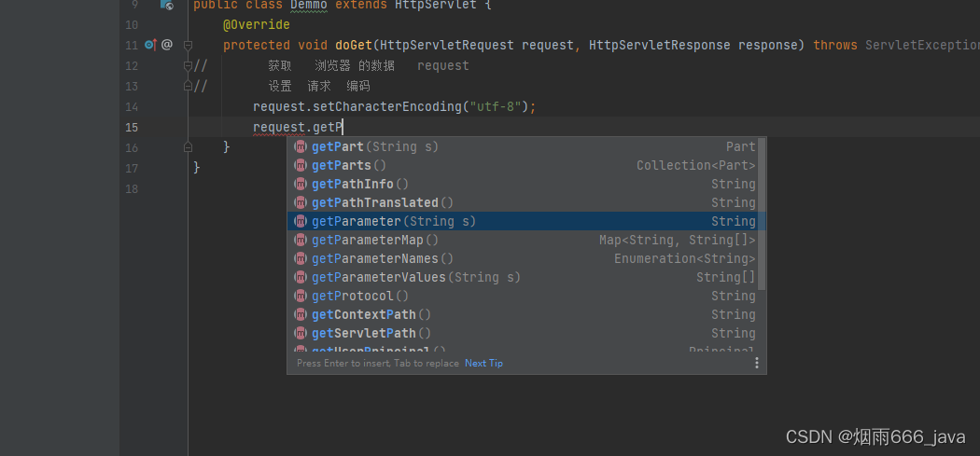This screenshot has width=980, height=456.
Task: Click the override method gutter icon
Action: click(x=150, y=45)
